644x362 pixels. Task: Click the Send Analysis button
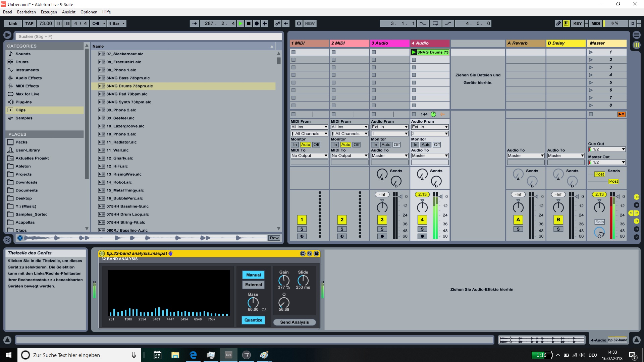click(x=294, y=322)
